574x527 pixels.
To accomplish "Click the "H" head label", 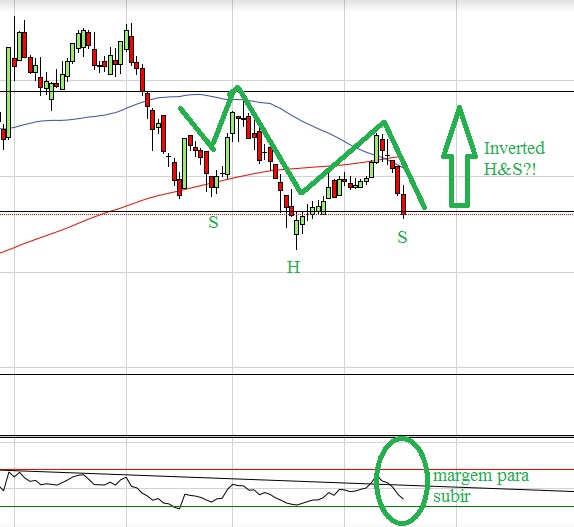I will [293, 267].
